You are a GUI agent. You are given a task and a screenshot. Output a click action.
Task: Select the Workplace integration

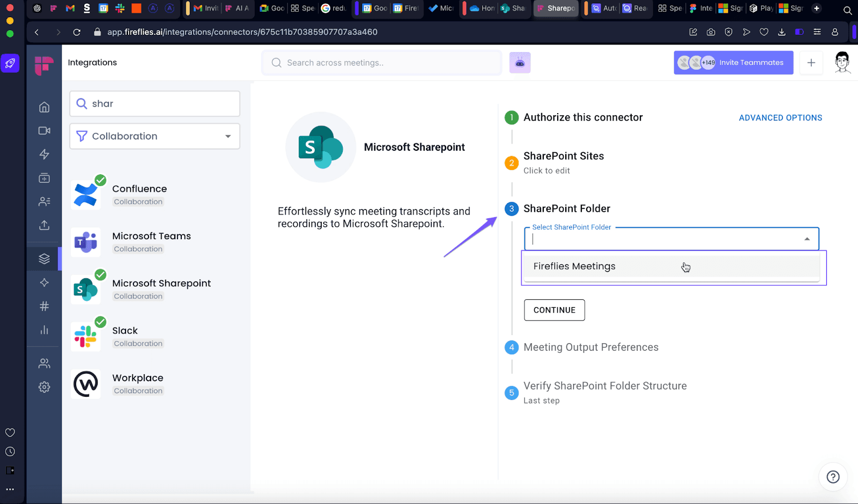pos(138,383)
